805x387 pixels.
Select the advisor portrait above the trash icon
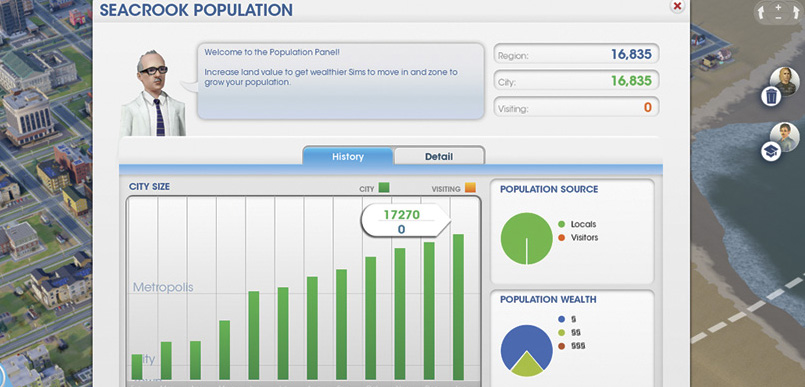click(x=784, y=81)
